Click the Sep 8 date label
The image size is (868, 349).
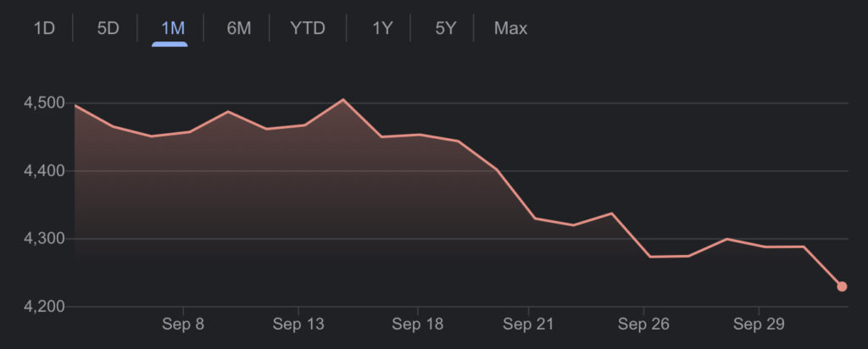tap(183, 324)
